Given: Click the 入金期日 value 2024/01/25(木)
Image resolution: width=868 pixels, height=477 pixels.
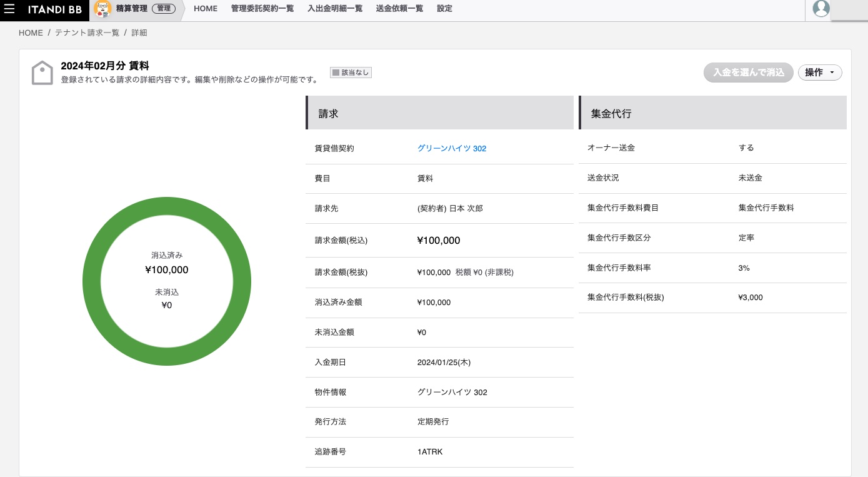Looking at the screenshot, I should pos(444,362).
